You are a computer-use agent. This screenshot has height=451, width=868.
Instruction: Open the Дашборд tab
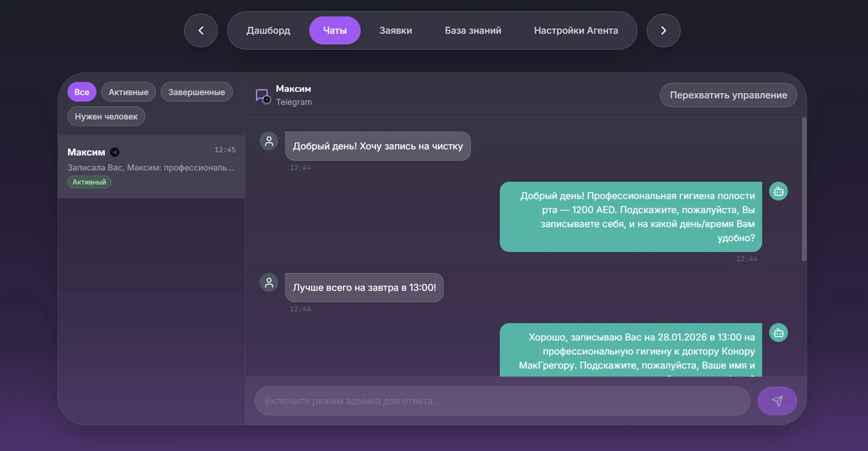[269, 30]
